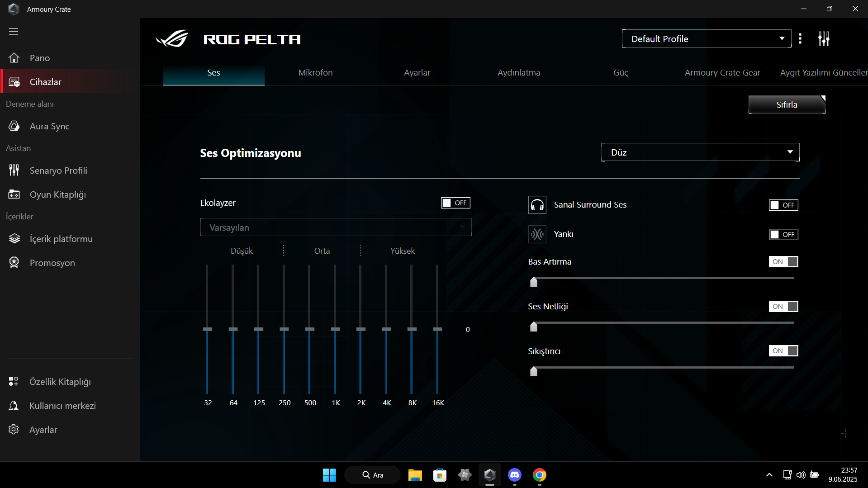Screen dimensions: 868x488
Task: Switch to the Ses tab
Action: [213, 73]
